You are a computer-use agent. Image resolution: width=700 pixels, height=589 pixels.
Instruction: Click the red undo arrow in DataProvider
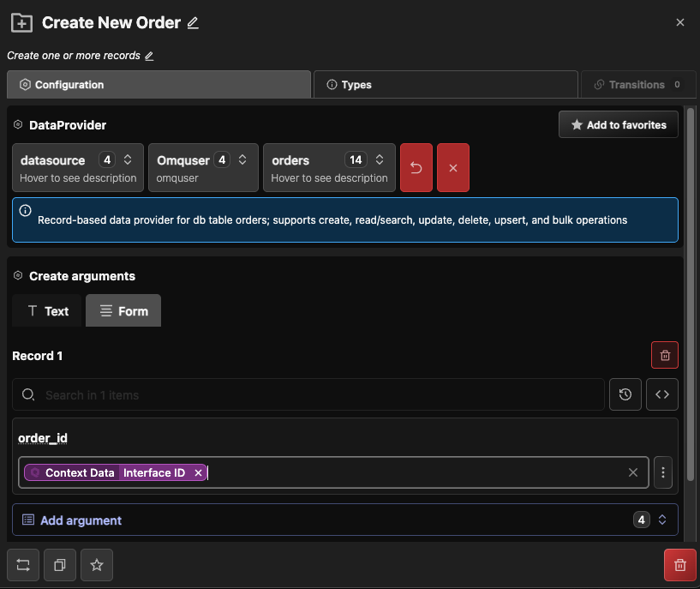point(416,167)
